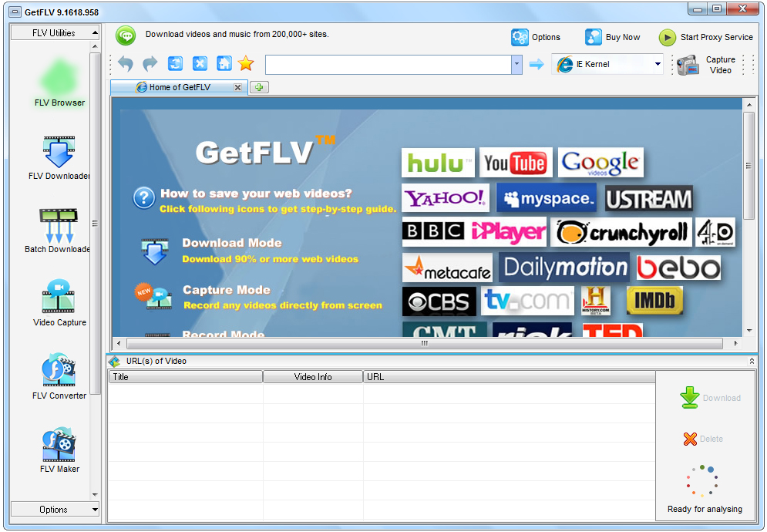Screen dimensions: 767x532
Task: Click the Capture Mode NEW icon
Action: click(x=153, y=297)
